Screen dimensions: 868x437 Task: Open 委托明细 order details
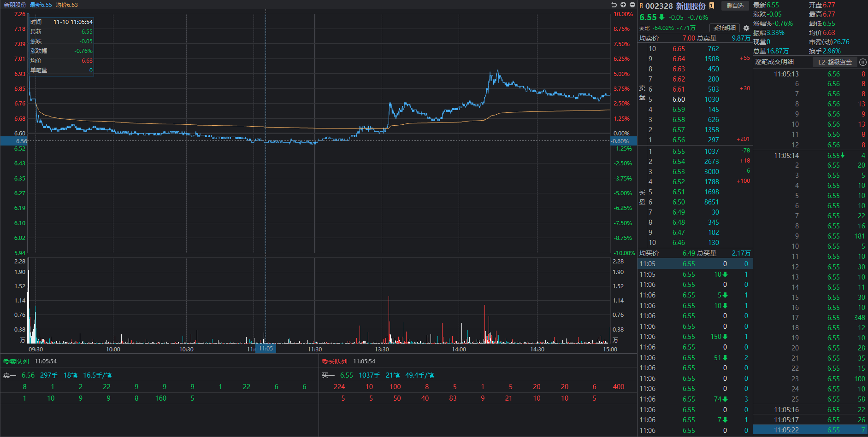[x=724, y=28]
